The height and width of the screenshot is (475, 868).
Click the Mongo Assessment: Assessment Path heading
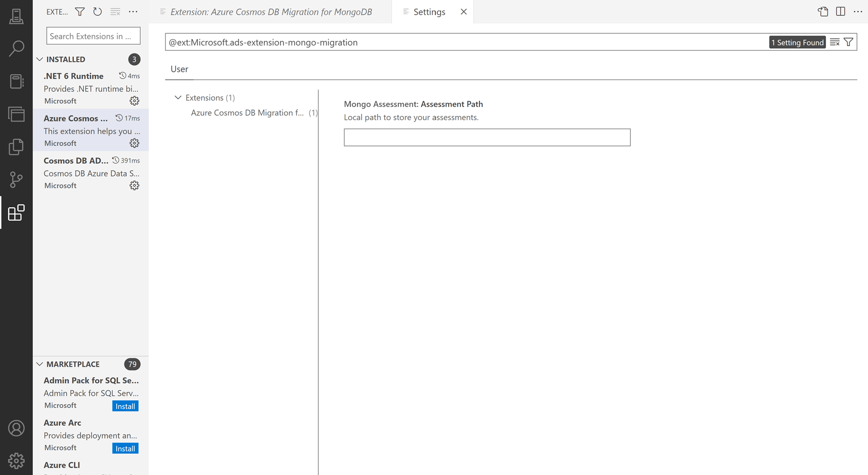click(x=413, y=104)
